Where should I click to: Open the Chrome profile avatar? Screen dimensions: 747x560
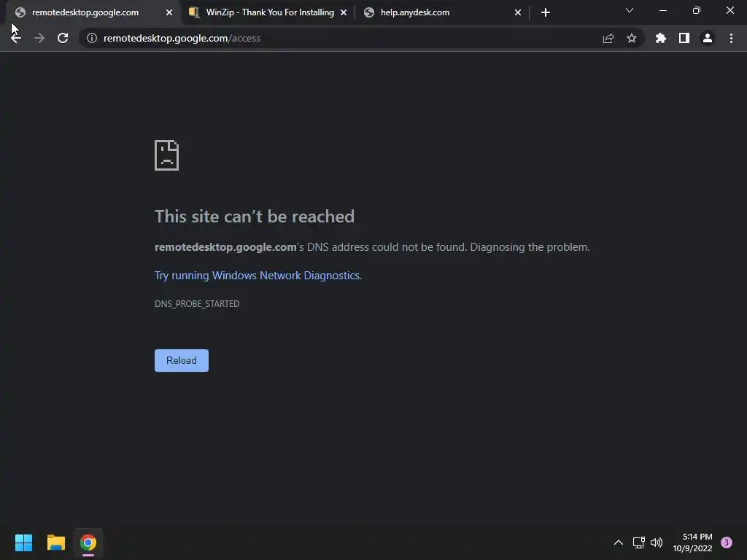coord(708,38)
